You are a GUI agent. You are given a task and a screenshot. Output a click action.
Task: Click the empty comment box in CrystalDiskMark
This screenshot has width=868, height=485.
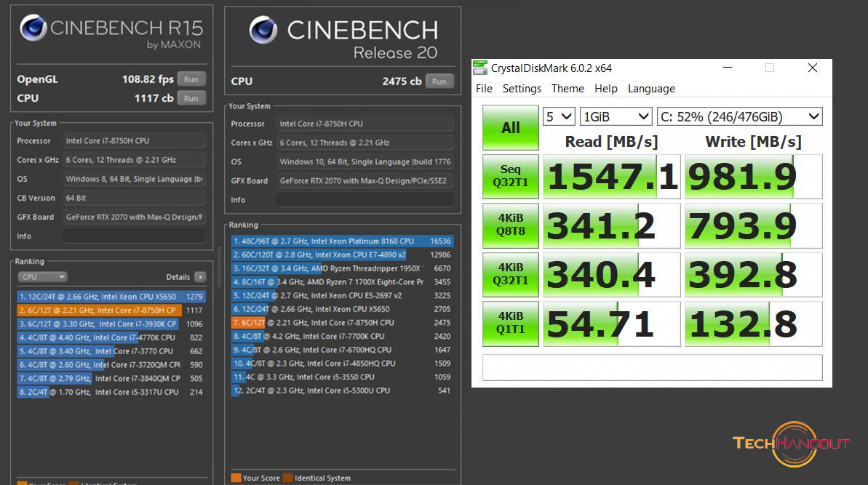[x=652, y=367]
